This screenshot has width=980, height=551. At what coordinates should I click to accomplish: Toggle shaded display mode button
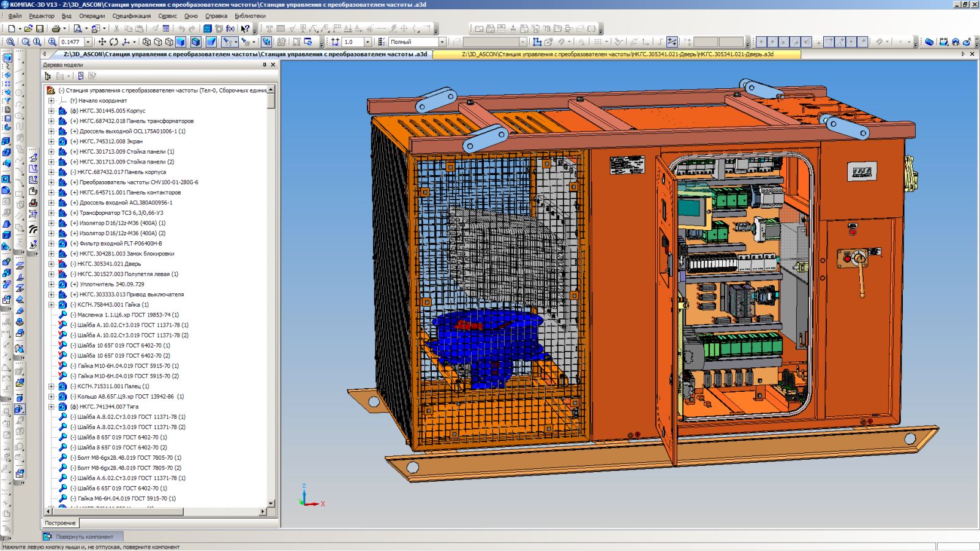pyautogui.click(x=181, y=42)
